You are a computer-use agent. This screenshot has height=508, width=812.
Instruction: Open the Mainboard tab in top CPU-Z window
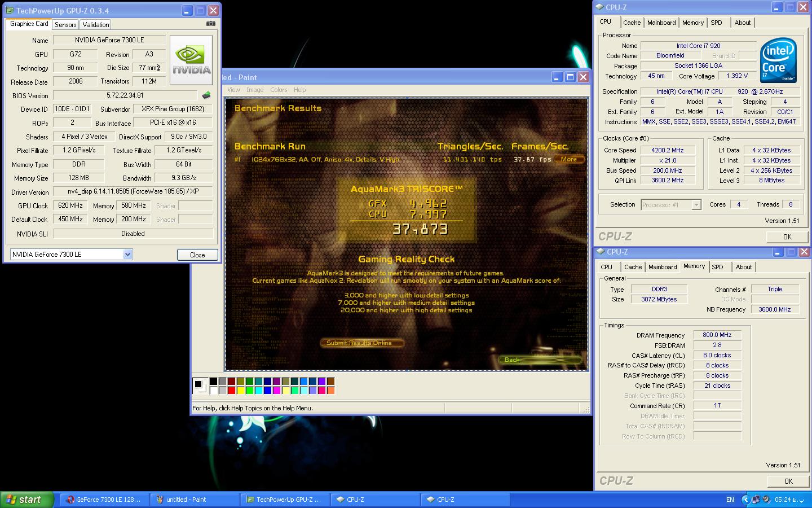click(661, 23)
